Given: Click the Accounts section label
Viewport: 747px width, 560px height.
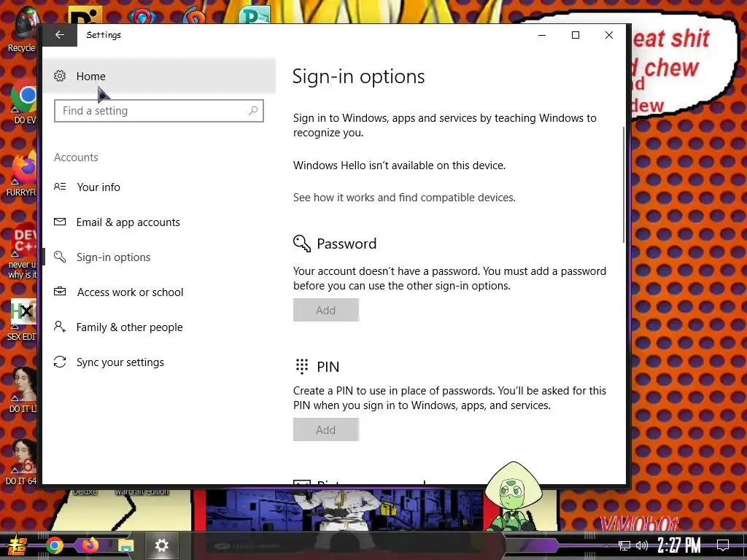Looking at the screenshot, I should (76, 157).
